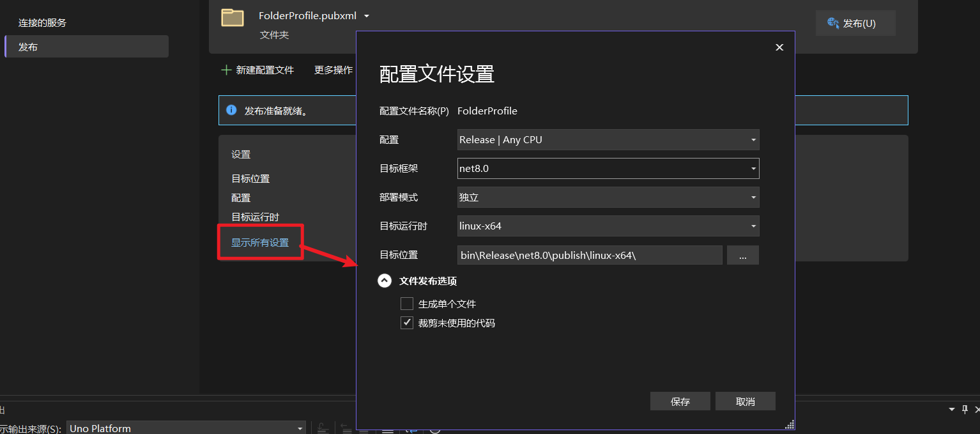
Task: Expand the linux-x64 target runtime dropdown
Action: (608, 226)
